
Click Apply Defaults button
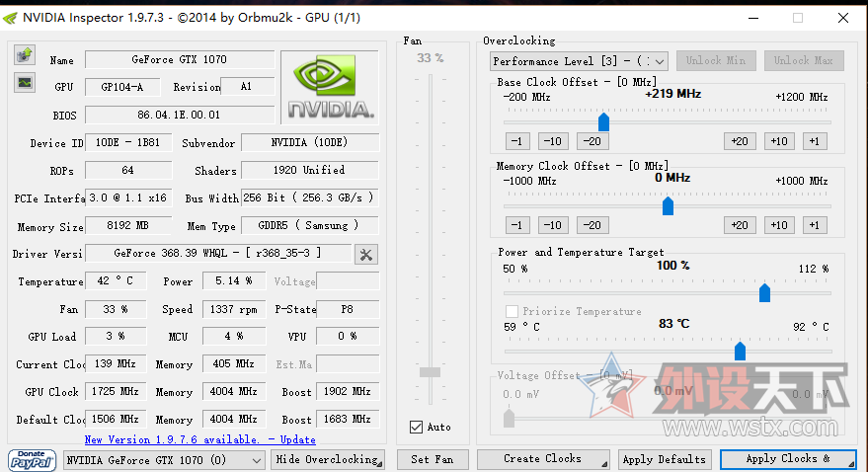[664, 460]
